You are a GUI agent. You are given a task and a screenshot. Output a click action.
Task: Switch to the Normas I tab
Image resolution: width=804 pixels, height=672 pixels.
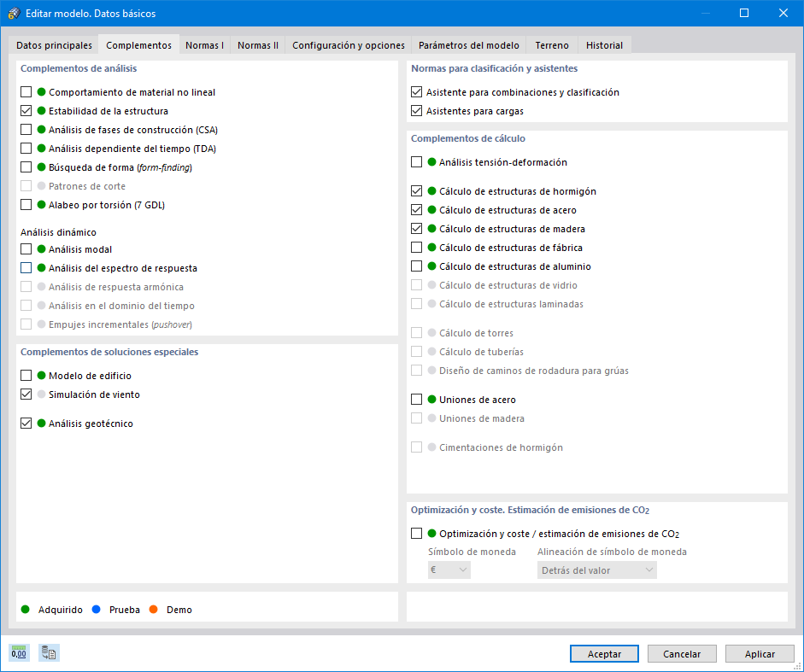204,44
